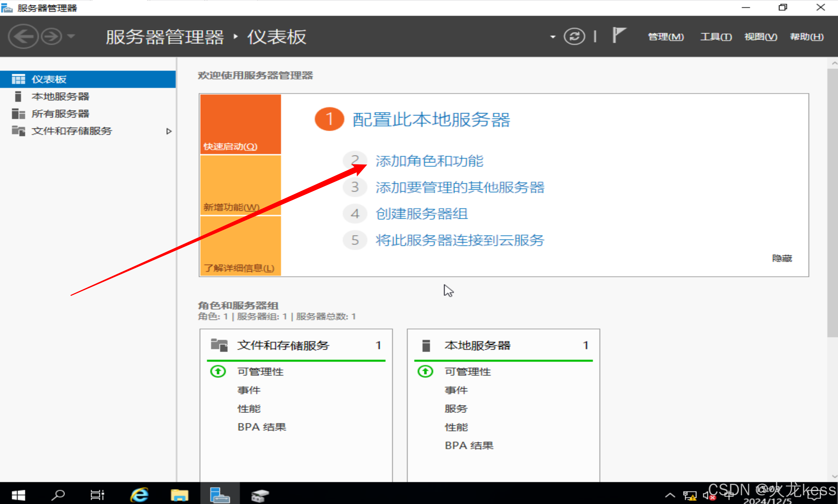Viewport: 838px width, 504px height.
Task: Open the 管理(M) menu
Action: click(x=665, y=37)
